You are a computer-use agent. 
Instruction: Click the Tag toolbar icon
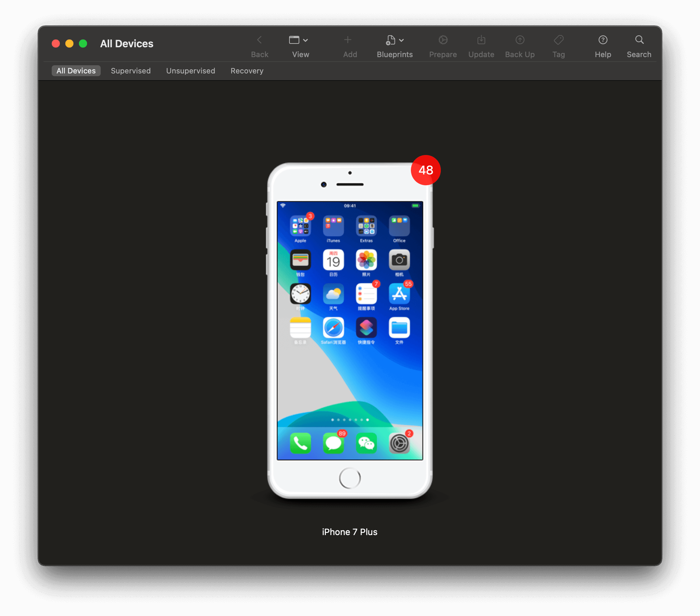click(558, 40)
